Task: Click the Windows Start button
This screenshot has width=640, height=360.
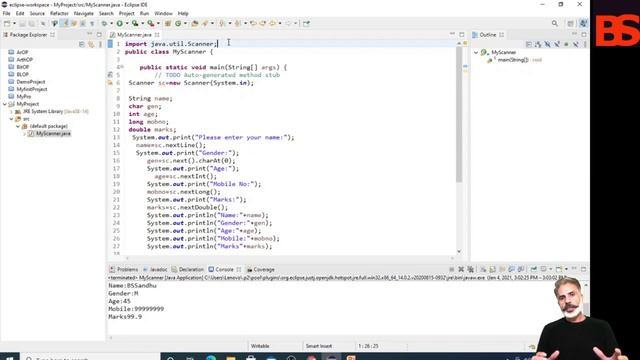Action: (x=10, y=357)
